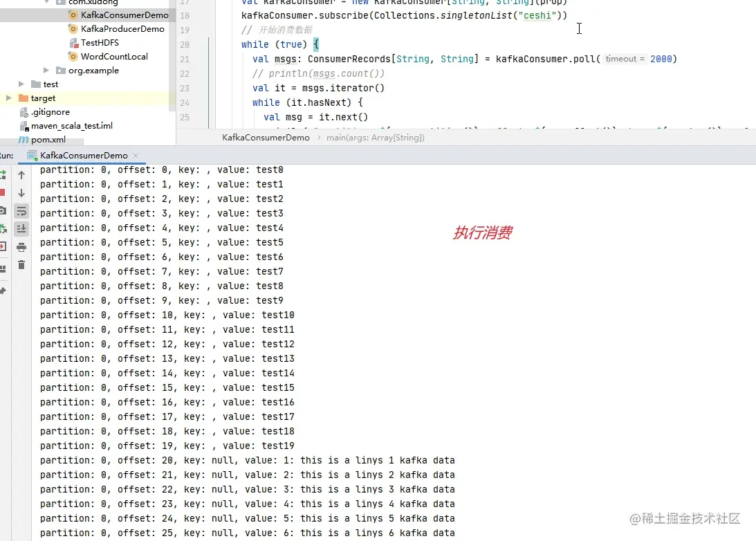Jump up the stack trace with up arrow
This screenshot has width=756, height=541.
pyautogui.click(x=21, y=175)
